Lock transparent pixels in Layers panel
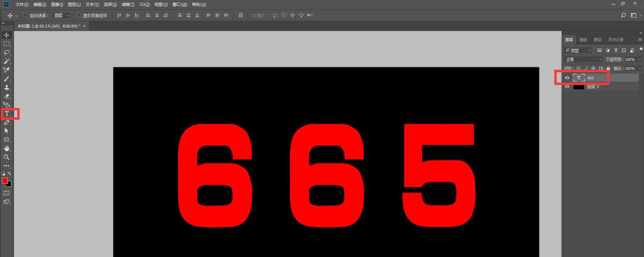This screenshot has height=257, width=644. click(579, 68)
